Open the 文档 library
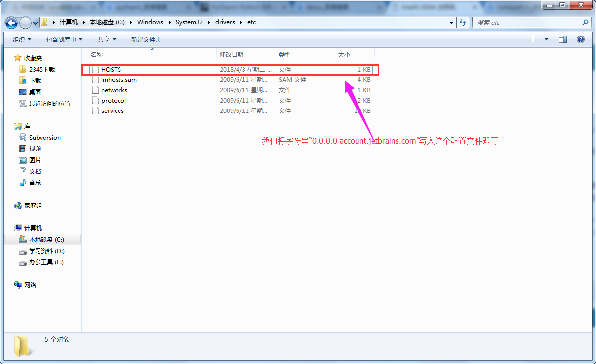 pyautogui.click(x=35, y=172)
